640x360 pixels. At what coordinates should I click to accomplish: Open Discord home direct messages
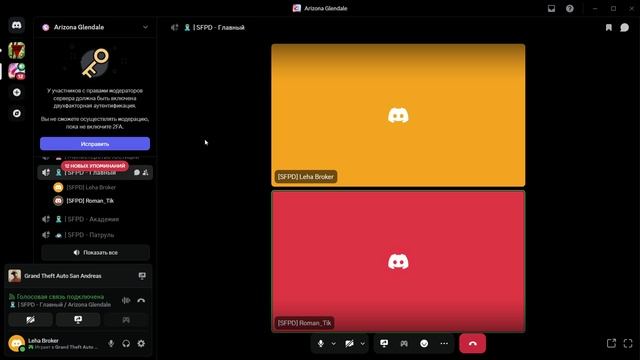click(16, 25)
